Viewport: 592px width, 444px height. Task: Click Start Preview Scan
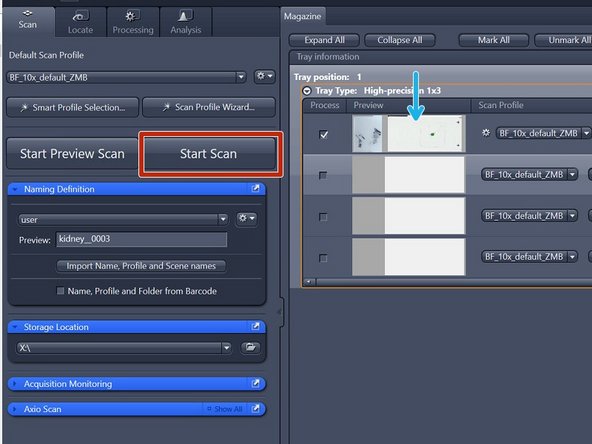(x=72, y=154)
